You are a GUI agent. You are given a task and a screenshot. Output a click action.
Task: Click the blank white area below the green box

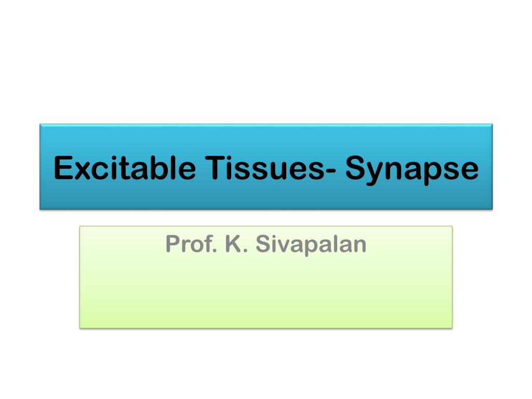pos(266,364)
